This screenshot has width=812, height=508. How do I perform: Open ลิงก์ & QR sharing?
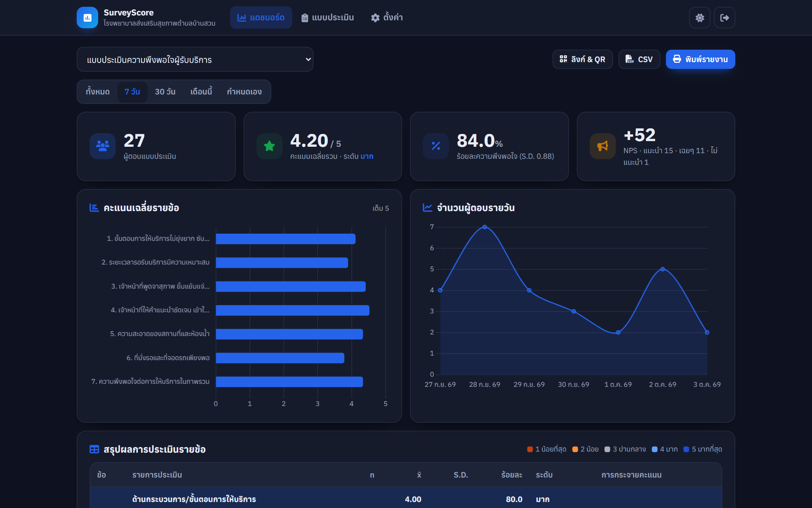pyautogui.click(x=583, y=59)
